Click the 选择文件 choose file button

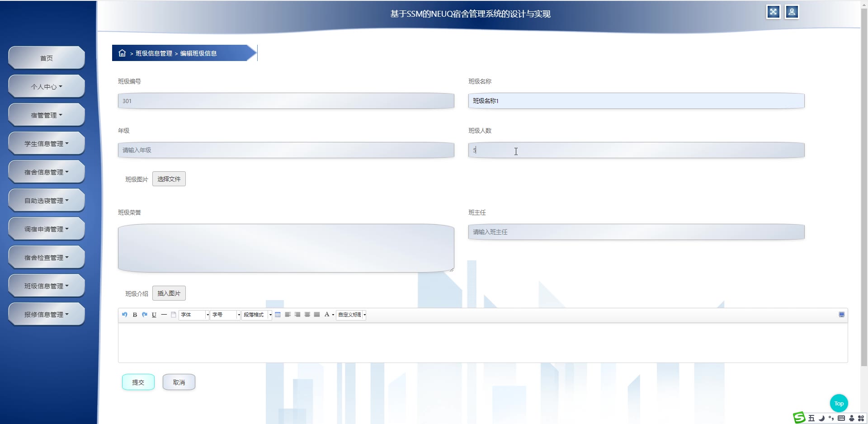[169, 179]
